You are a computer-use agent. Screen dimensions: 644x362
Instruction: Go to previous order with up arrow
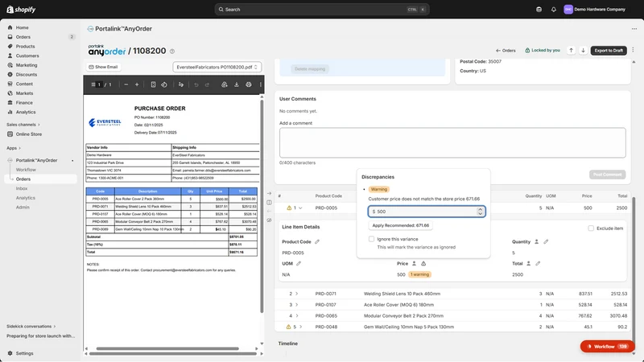571,50
